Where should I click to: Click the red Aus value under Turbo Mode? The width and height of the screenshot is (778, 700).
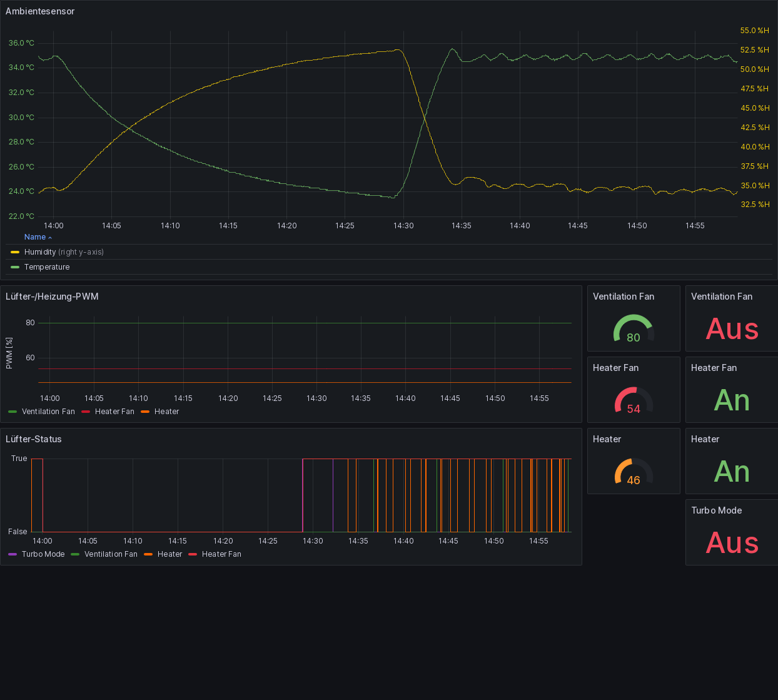point(732,543)
